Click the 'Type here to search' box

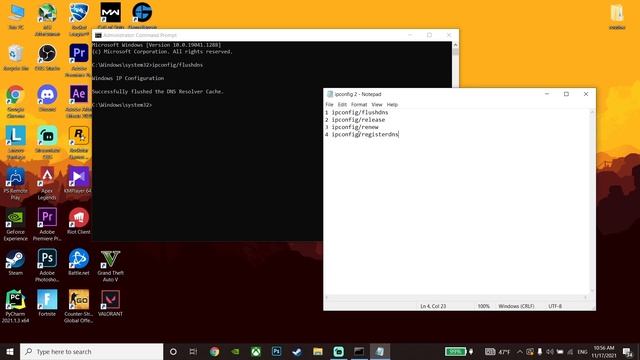91,351
